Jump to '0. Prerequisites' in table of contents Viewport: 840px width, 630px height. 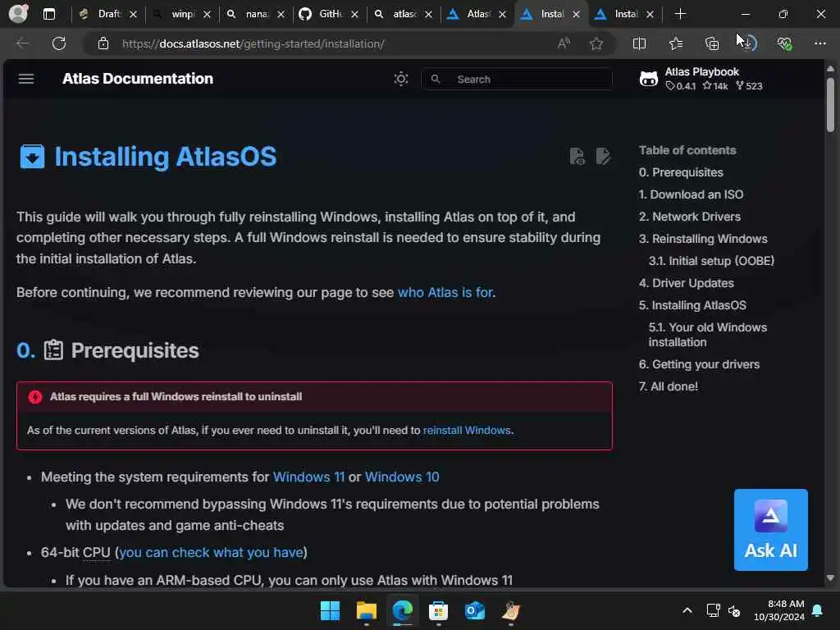(x=681, y=172)
